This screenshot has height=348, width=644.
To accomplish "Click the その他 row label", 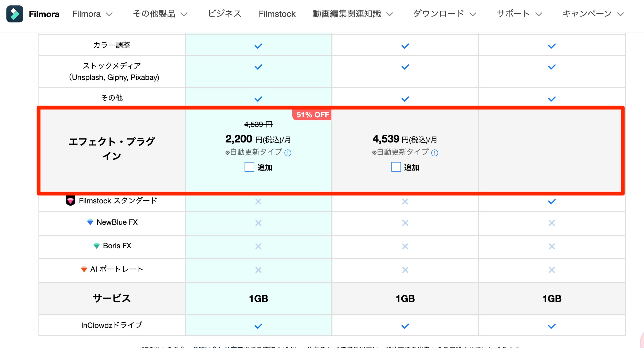I will tap(112, 98).
